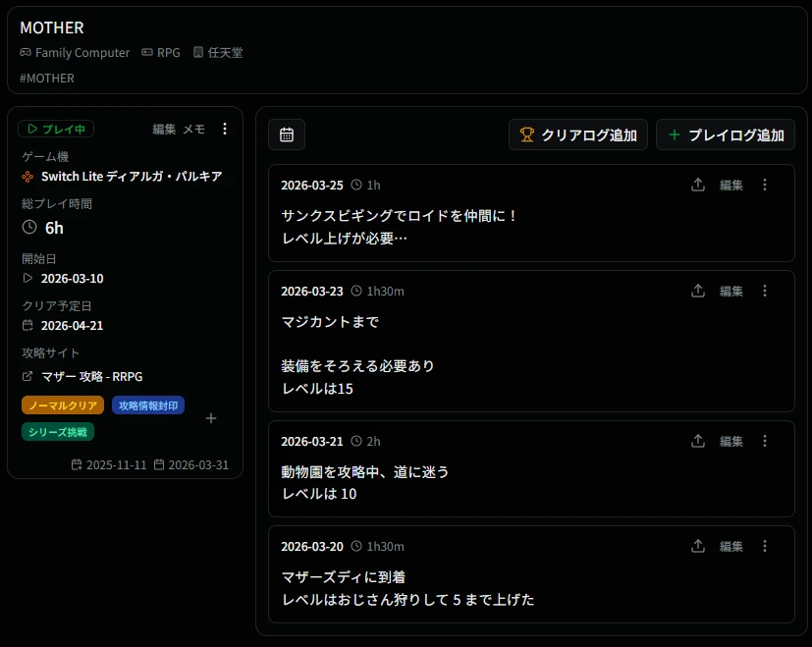Viewport: 812px width, 647px height.
Task: Share the 2026-03-21 log entry
Action: 698,441
